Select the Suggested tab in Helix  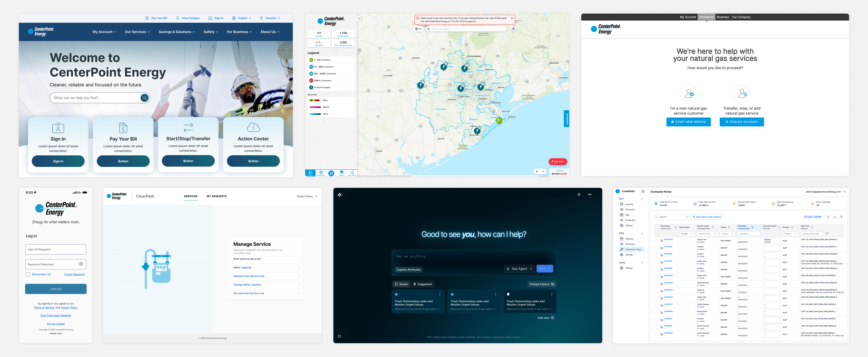point(422,284)
